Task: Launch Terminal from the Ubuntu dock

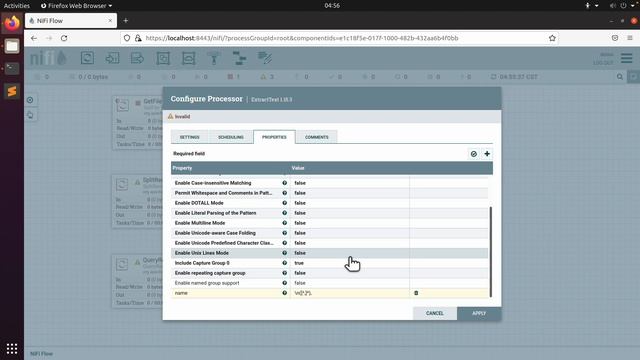Action: (x=12, y=69)
